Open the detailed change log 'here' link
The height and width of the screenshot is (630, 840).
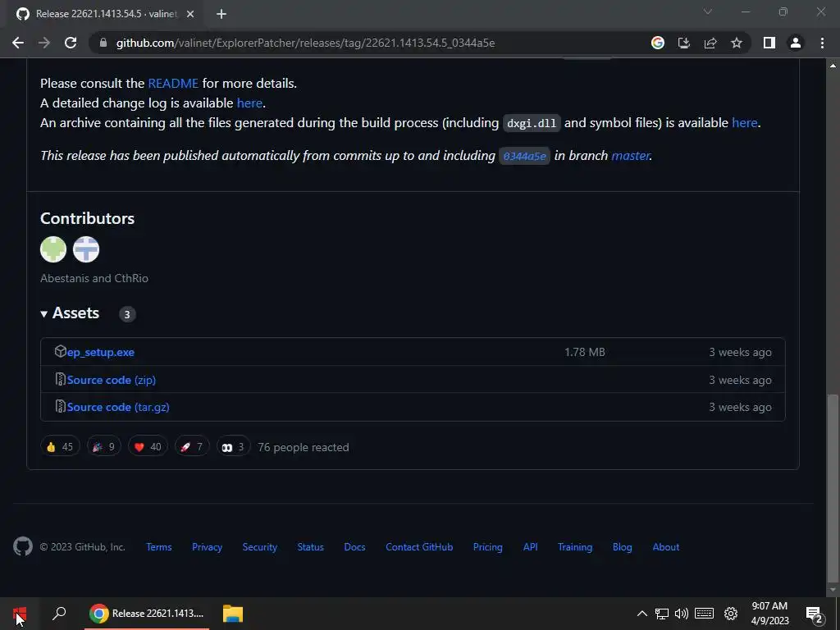coord(249,103)
